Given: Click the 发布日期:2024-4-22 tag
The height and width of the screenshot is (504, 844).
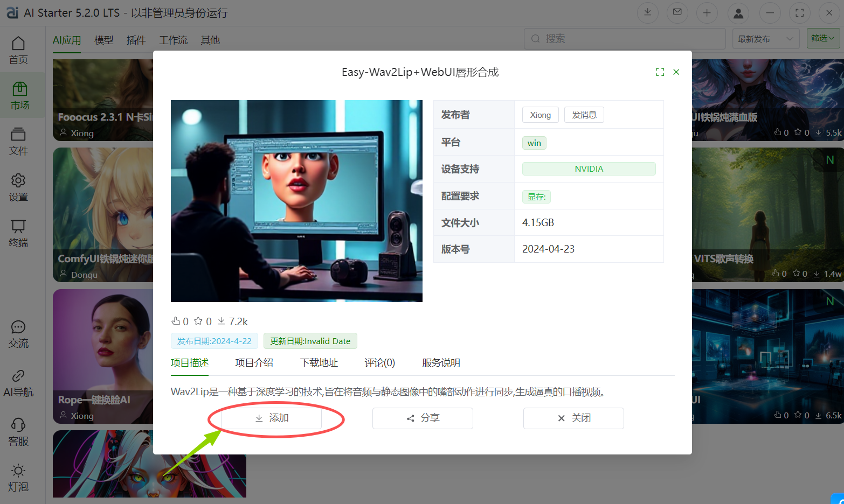Looking at the screenshot, I should [215, 341].
